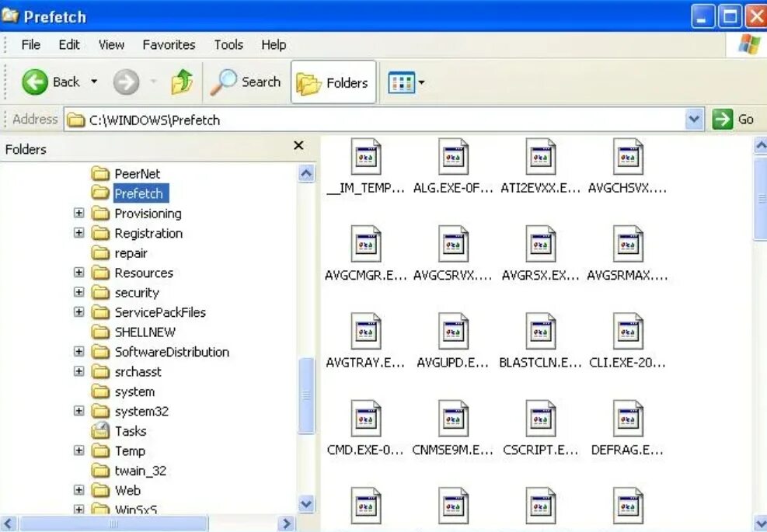This screenshot has height=532, width=767.
Task: Select the Prefetch folder in tree
Action: pyautogui.click(x=129, y=193)
